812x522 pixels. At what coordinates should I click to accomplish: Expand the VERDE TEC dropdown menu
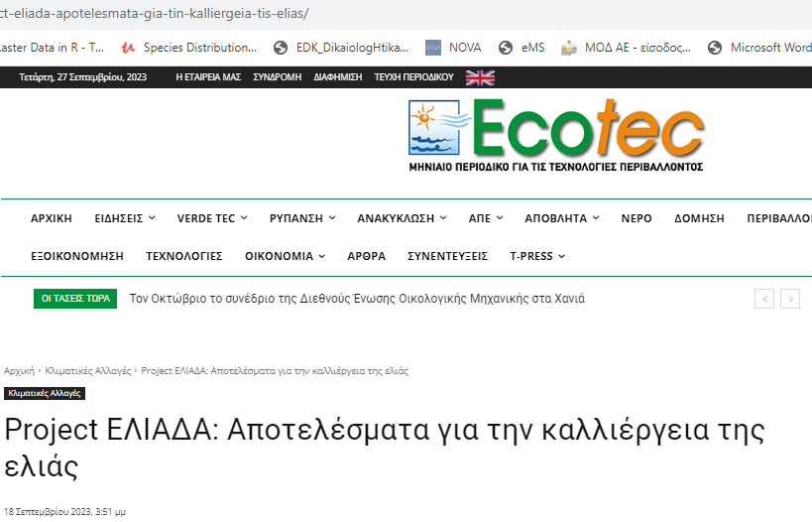point(212,218)
